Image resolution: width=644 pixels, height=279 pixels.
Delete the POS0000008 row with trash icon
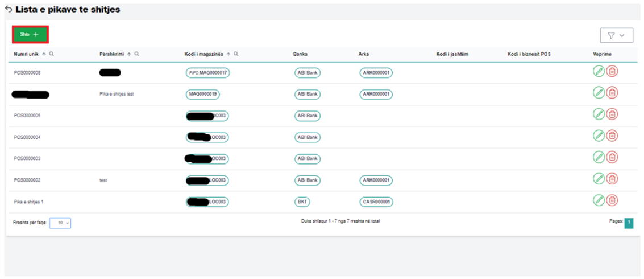click(612, 71)
